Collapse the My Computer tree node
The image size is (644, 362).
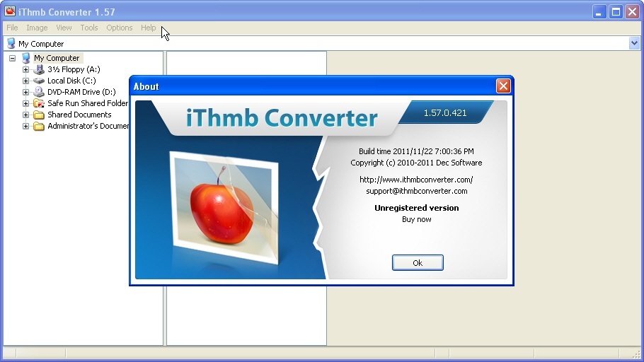(12, 58)
